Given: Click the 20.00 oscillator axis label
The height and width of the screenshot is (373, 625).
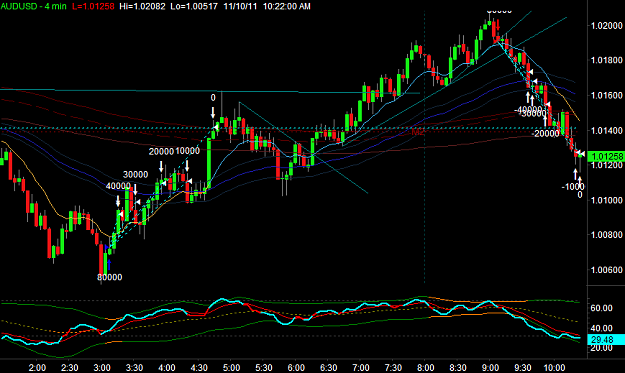Looking at the screenshot, I should coord(601,348).
